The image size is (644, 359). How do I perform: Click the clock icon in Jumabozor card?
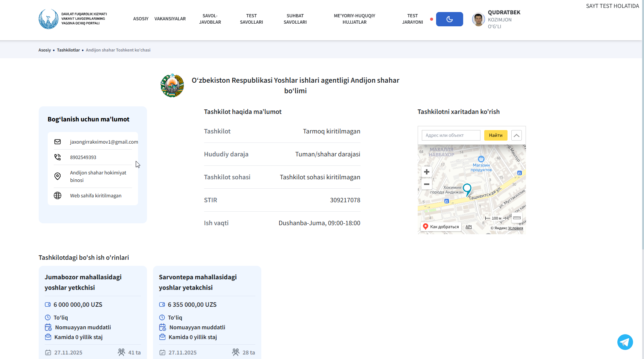[x=48, y=317]
